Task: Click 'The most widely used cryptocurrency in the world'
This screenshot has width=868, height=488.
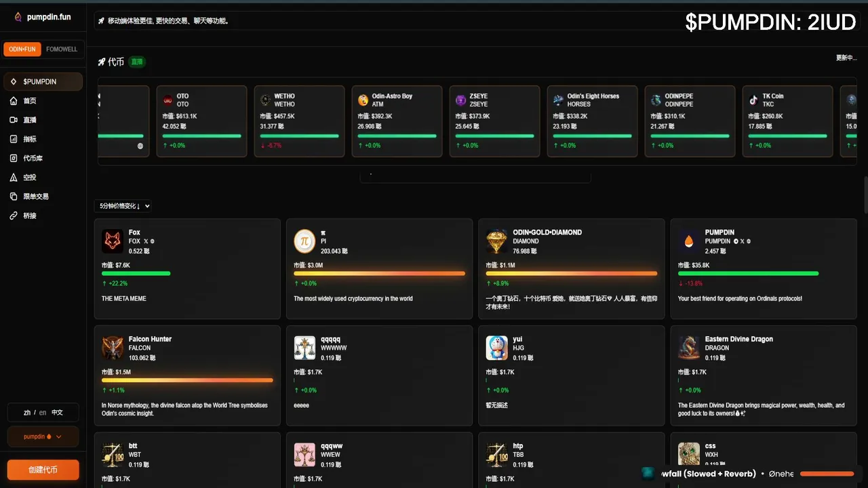Action: (353, 298)
